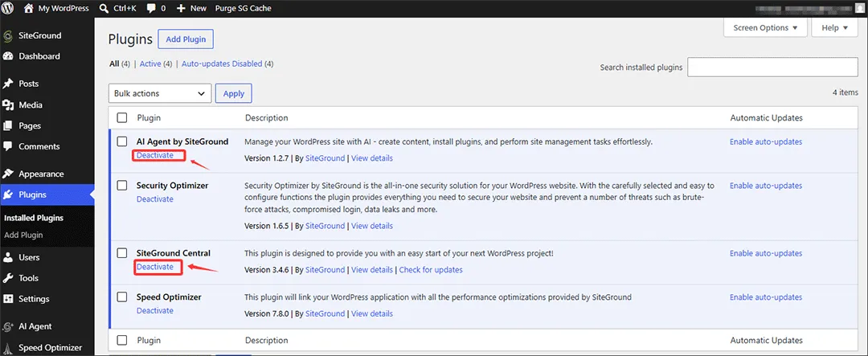Viewport: 868px width, 356px height.
Task: Click the Speed Optimizer sidebar icon
Action: click(8, 348)
